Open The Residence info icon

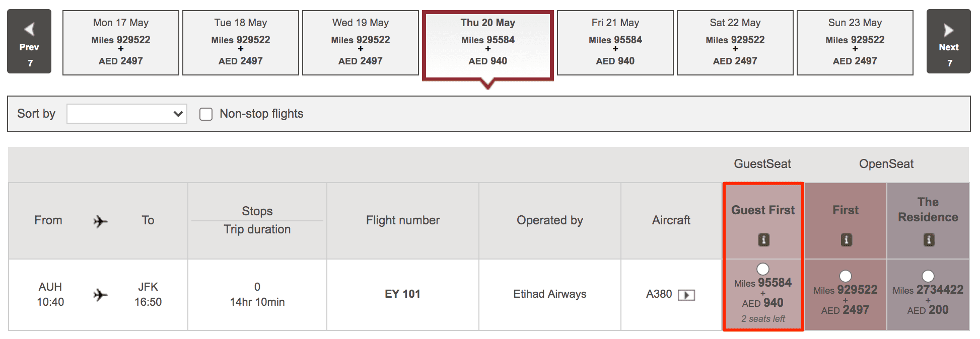pos(928,241)
